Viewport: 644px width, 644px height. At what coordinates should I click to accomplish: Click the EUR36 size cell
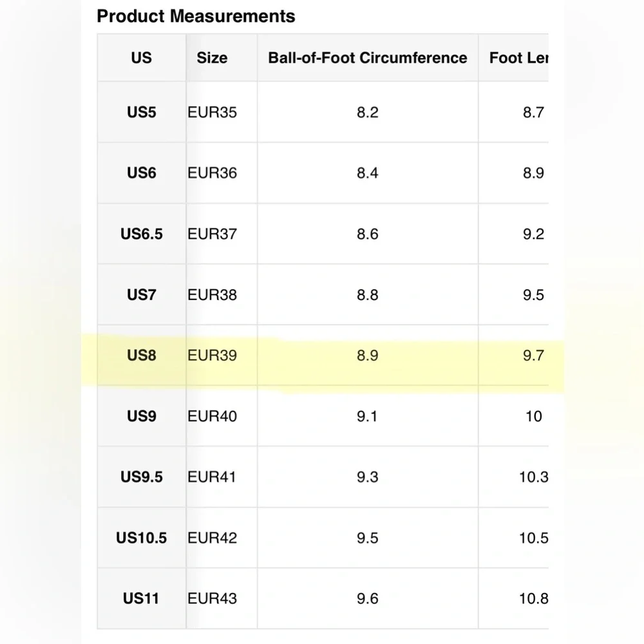(212, 173)
